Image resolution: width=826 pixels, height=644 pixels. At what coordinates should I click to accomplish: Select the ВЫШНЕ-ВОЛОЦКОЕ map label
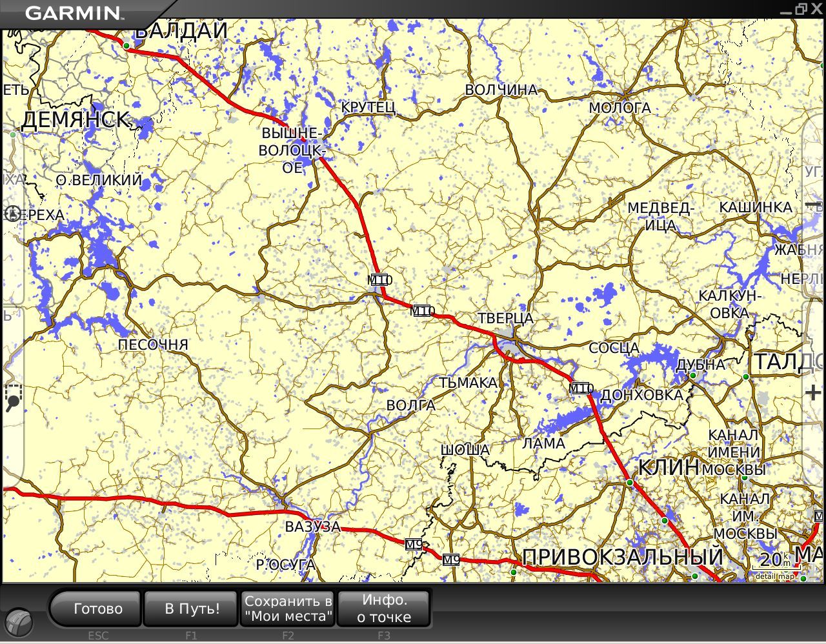pos(292,150)
